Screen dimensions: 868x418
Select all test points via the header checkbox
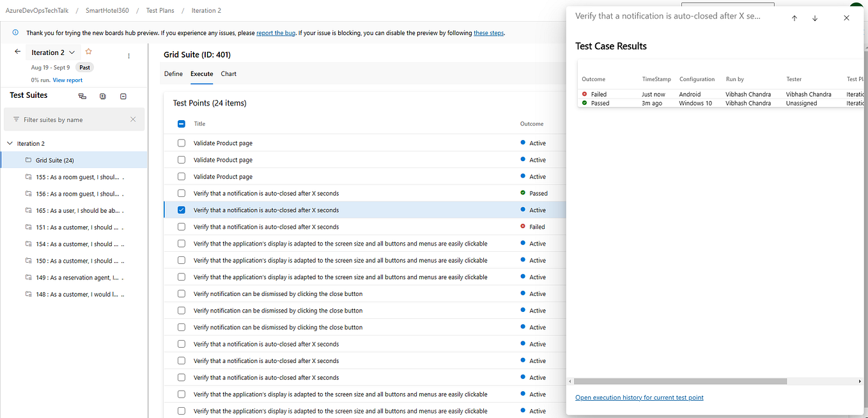pyautogui.click(x=181, y=123)
